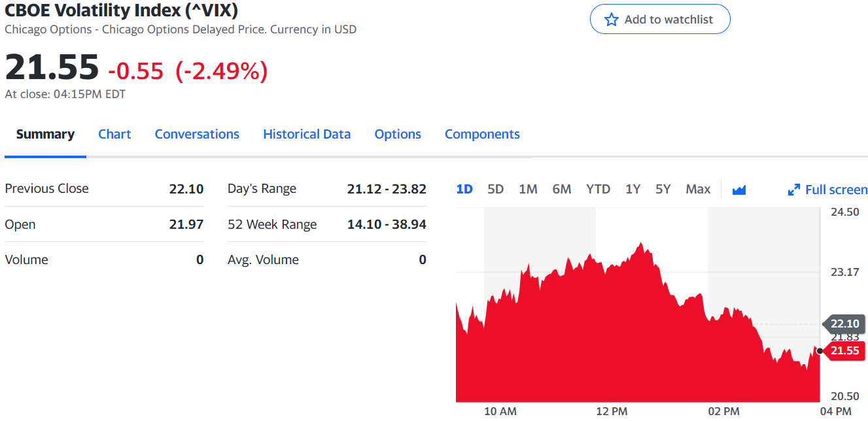Click the red 21.55 price marker on chart
Viewport: 868px width, 421px height.
tap(844, 351)
